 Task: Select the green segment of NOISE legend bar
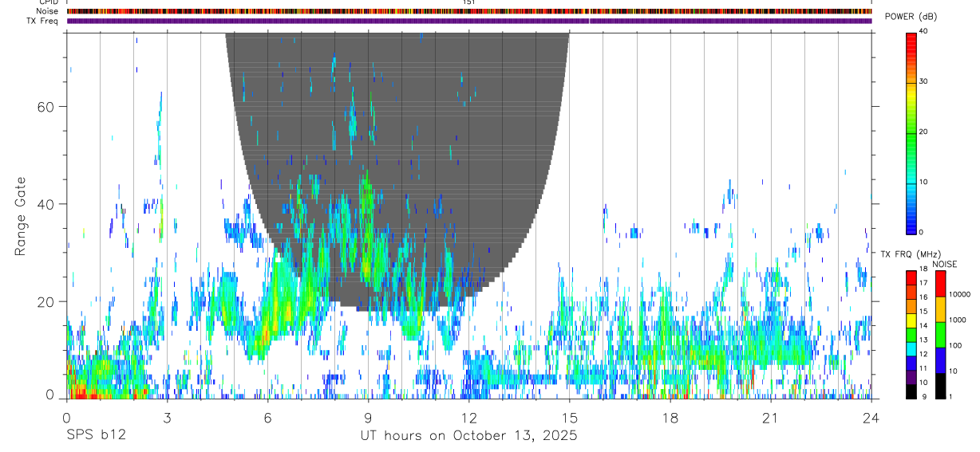[940, 335]
